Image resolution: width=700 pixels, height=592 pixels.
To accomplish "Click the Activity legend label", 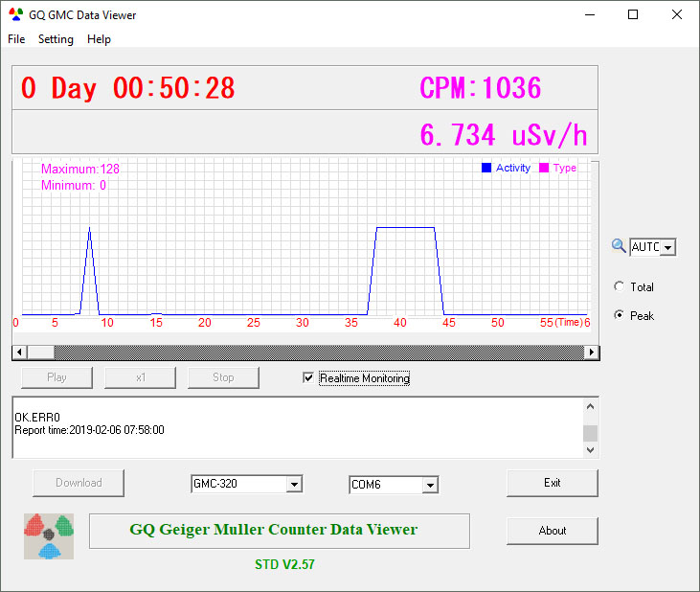I will tap(513, 168).
